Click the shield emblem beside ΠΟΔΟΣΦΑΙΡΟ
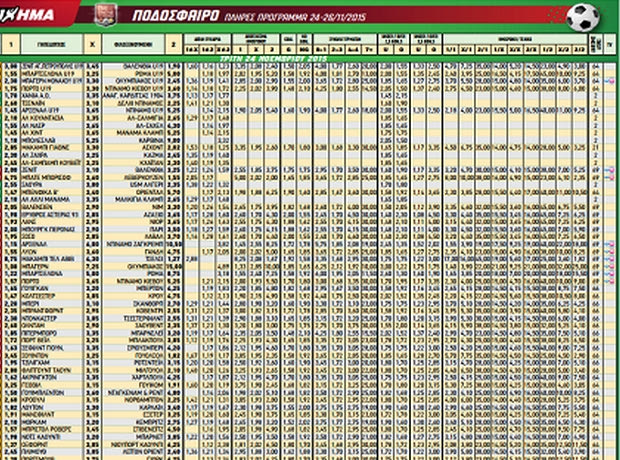This screenshot has height=460, width=620. 105,15
